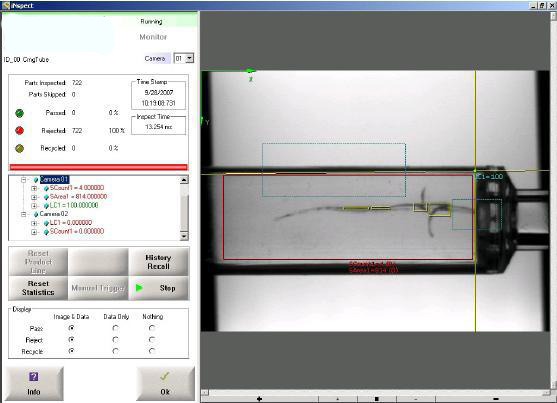Set Recycle display to Data Only
Screen dimensions: 557x403
[115, 351]
